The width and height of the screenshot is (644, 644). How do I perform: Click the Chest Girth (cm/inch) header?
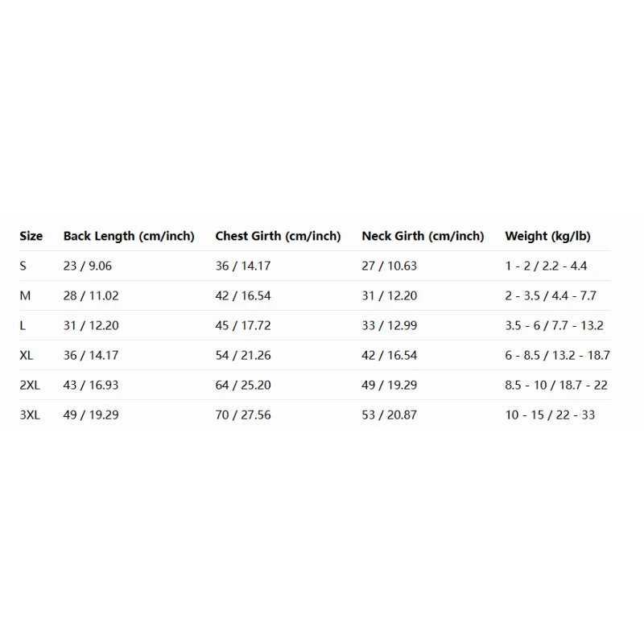pos(278,236)
